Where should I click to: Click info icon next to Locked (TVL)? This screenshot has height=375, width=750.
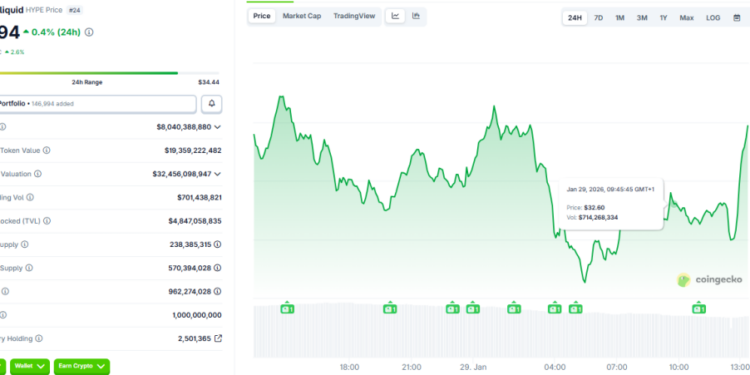point(47,221)
